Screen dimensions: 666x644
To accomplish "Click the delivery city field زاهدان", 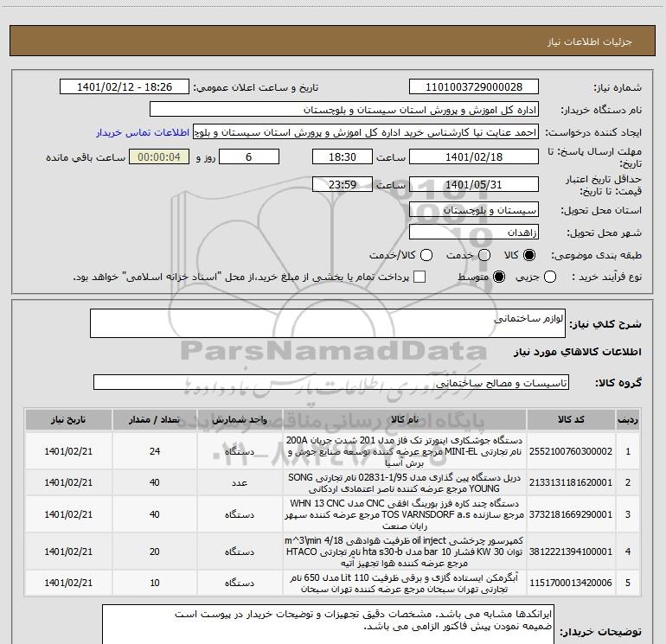I will coord(474,233).
